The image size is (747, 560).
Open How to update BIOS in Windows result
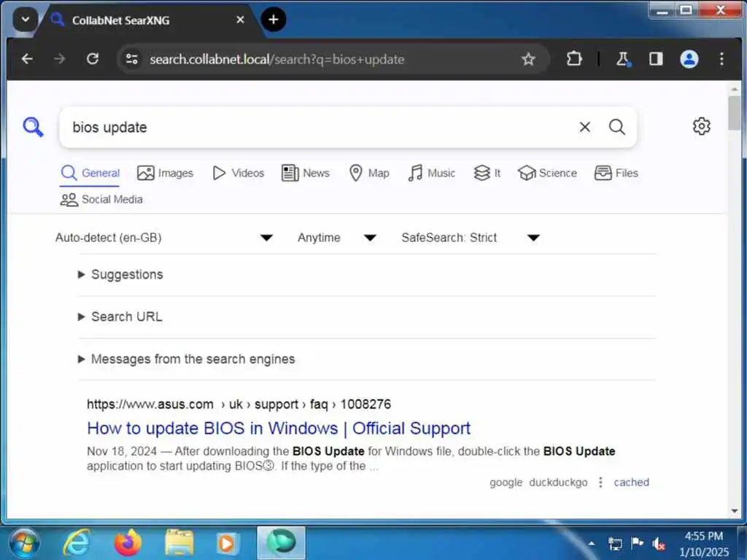pyautogui.click(x=279, y=428)
